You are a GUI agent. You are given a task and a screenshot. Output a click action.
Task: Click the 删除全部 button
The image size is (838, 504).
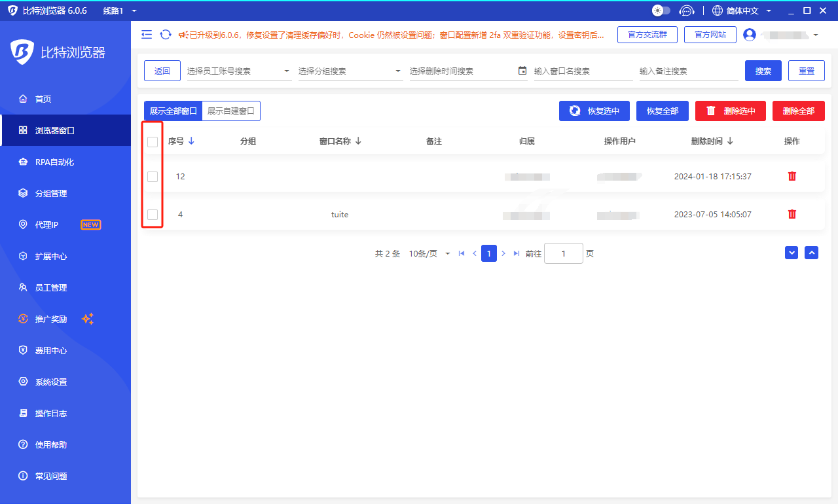tap(799, 111)
